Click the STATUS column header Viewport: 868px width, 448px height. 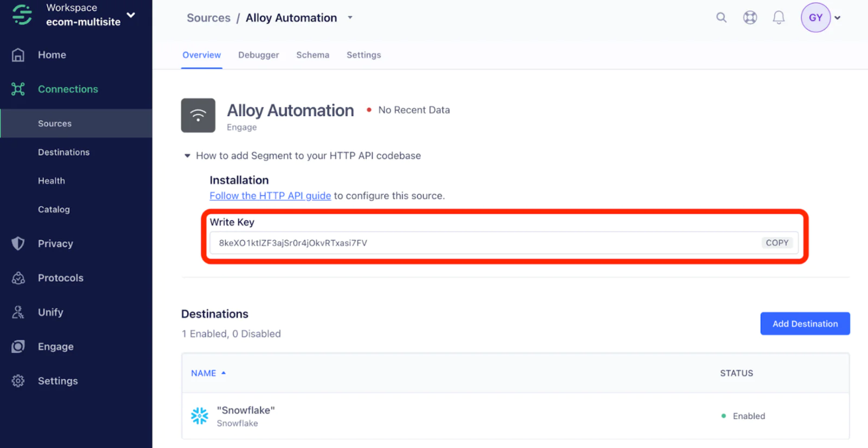(x=737, y=373)
